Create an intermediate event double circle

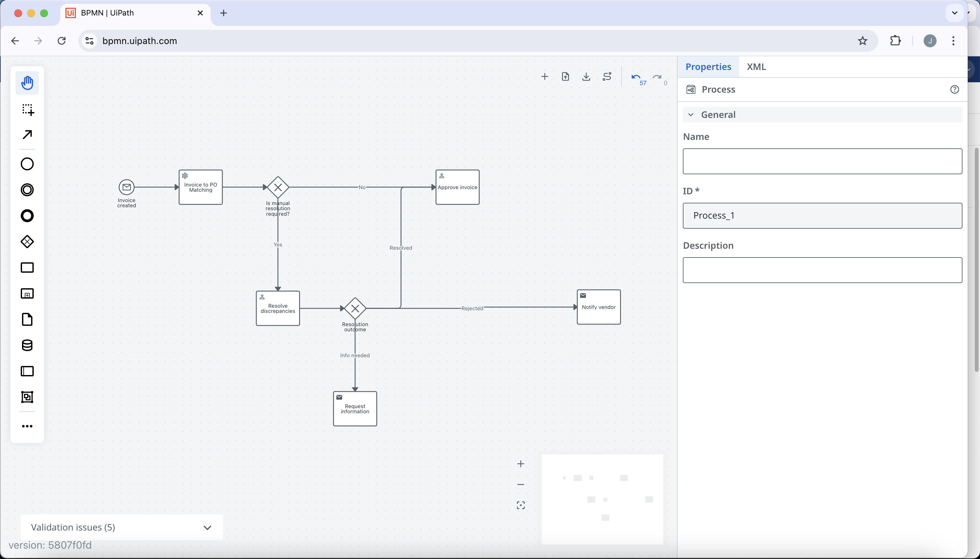[x=27, y=190]
